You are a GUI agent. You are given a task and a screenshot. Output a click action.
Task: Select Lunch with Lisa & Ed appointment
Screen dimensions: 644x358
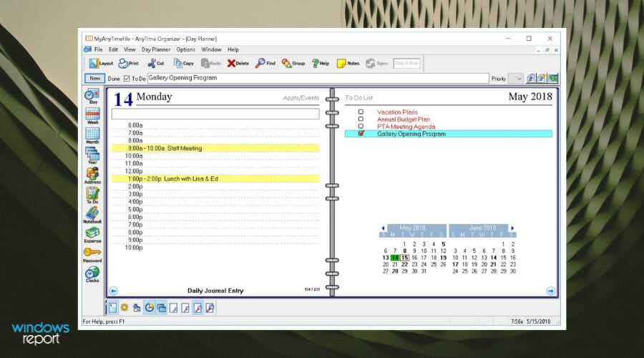215,179
